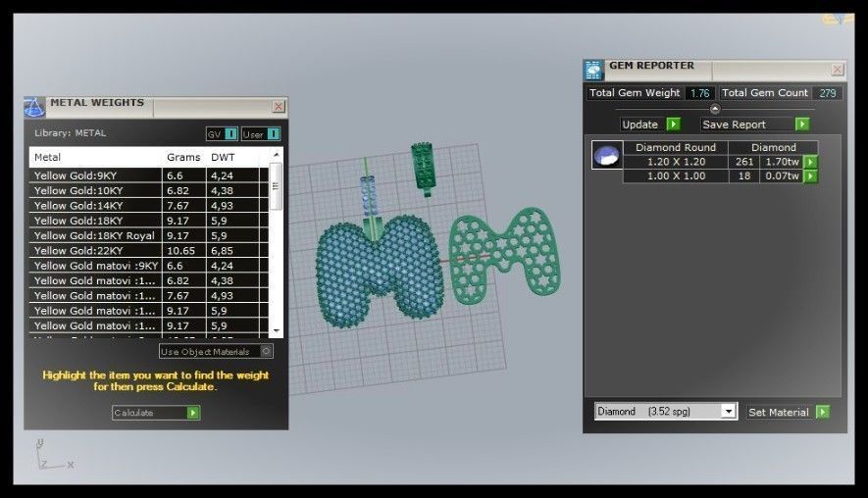Image resolution: width=868 pixels, height=498 pixels.
Task: Click the Save Report button
Action: (x=755, y=124)
